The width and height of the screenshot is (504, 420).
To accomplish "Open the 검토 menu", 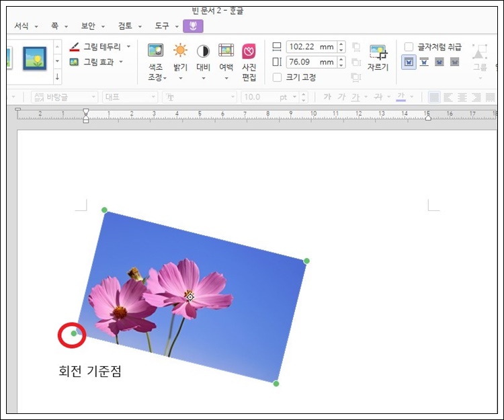I will tap(130, 26).
